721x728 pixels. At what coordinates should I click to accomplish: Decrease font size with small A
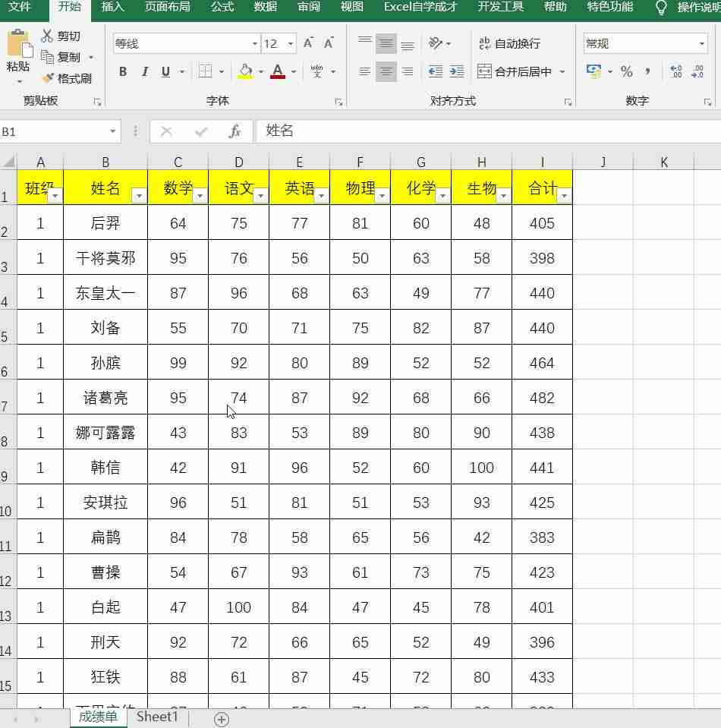click(329, 43)
